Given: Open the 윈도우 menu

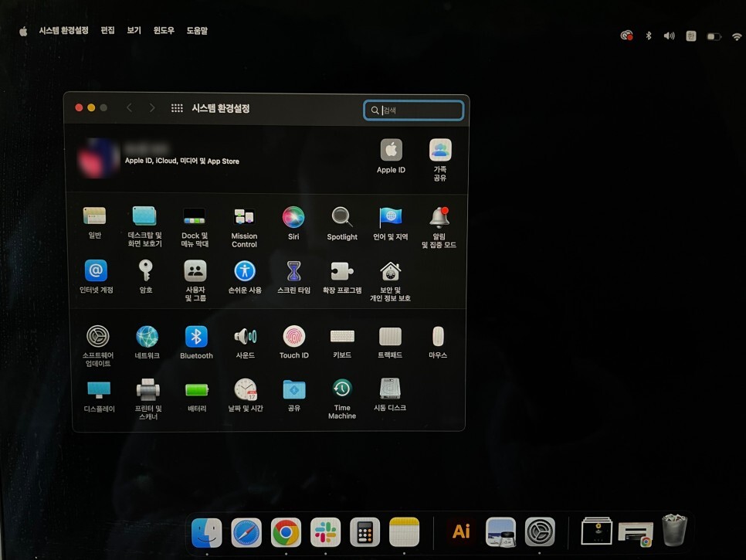Looking at the screenshot, I should point(164,30).
